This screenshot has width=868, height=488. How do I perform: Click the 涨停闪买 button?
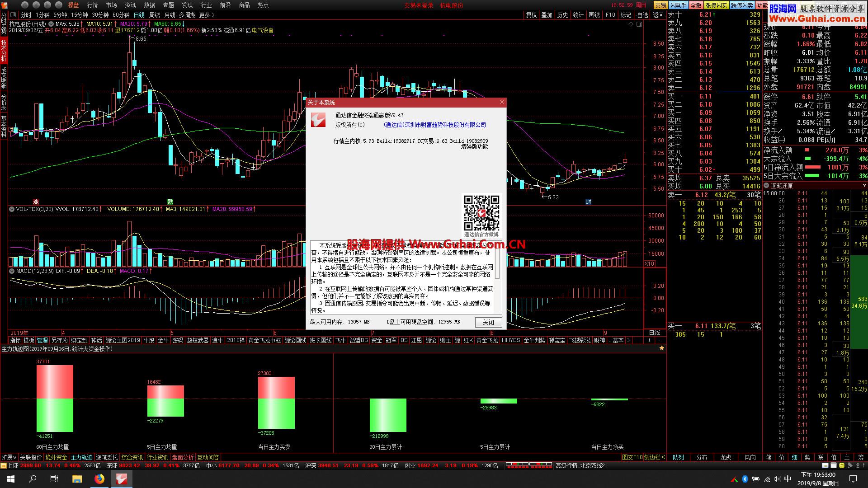pyautogui.click(x=717, y=5)
